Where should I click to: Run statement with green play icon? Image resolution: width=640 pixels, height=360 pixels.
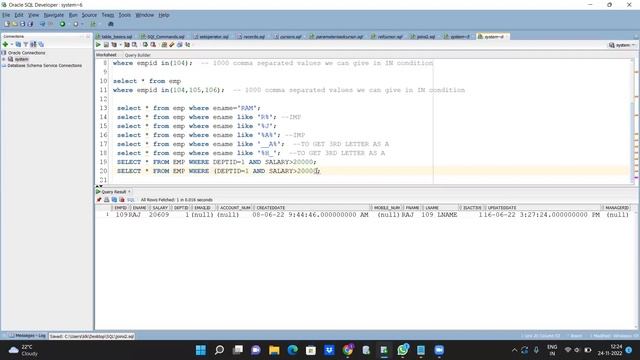coord(98,44)
